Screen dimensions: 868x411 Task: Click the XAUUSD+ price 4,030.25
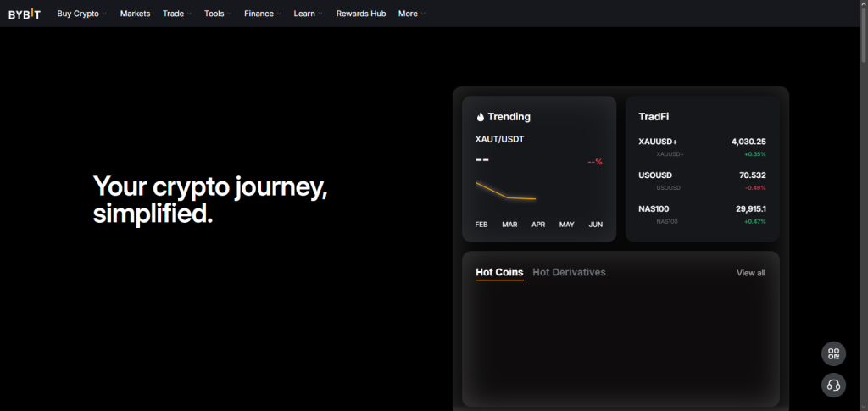pyautogui.click(x=748, y=142)
